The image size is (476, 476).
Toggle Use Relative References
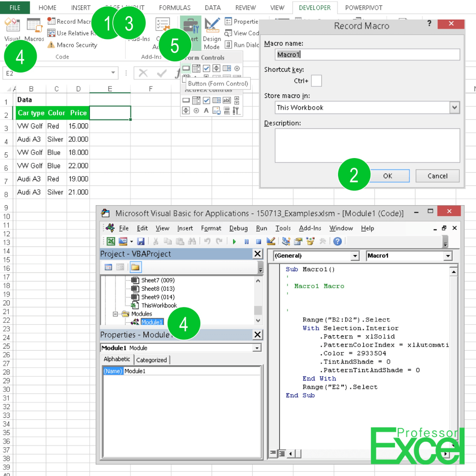(72, 33)
